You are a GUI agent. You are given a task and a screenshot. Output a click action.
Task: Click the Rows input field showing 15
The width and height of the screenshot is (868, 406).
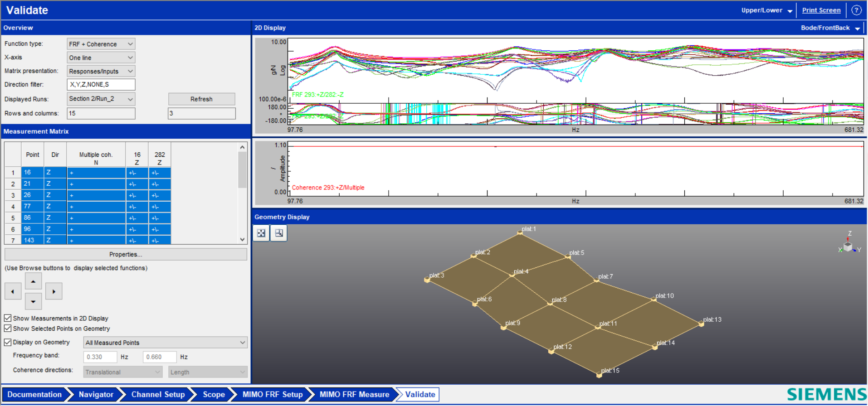[101, 113]
